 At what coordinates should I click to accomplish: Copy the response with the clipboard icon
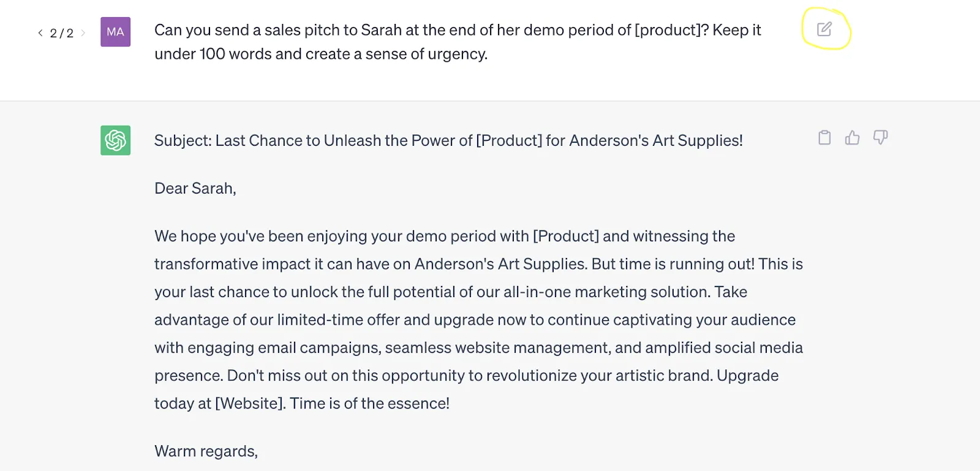pyautogui.click(x=824, y=138)
